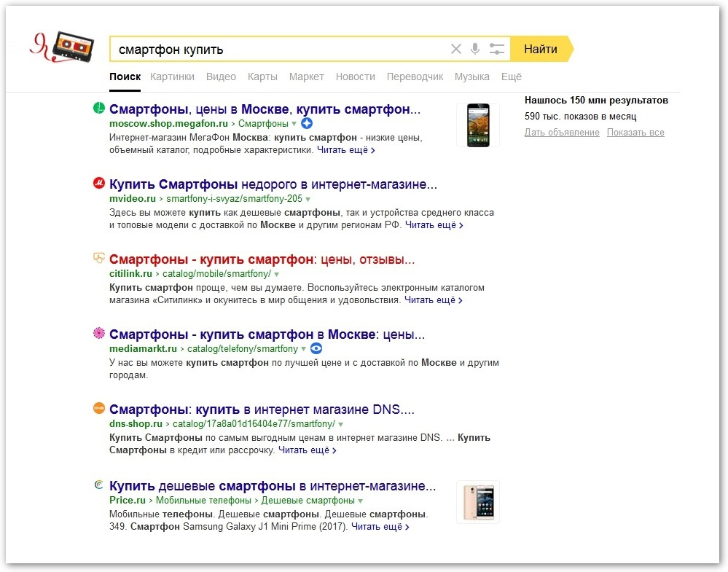Open result 'Смартфоны, цены в Москве, купить смартфон'
Viewport: 728px width, 572px height.
265,109
